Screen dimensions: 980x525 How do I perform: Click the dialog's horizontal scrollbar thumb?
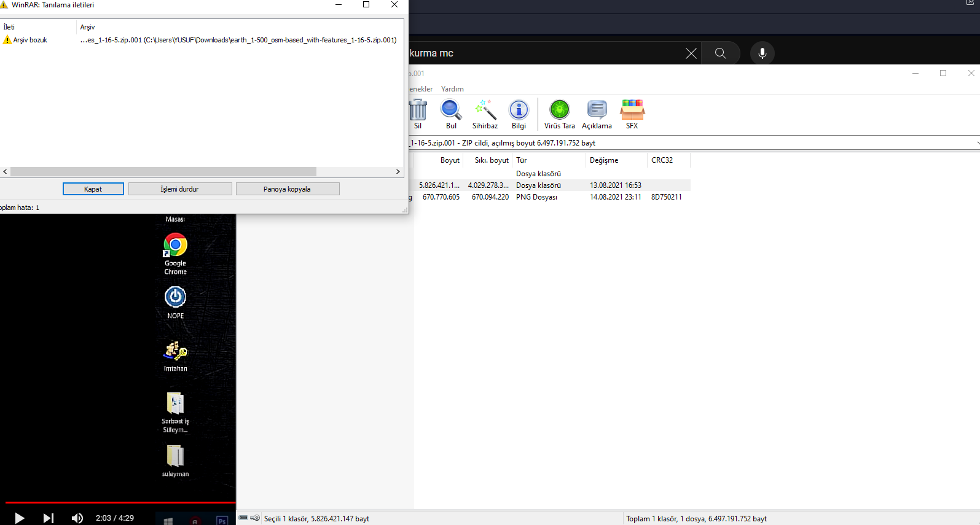[163, 172]
